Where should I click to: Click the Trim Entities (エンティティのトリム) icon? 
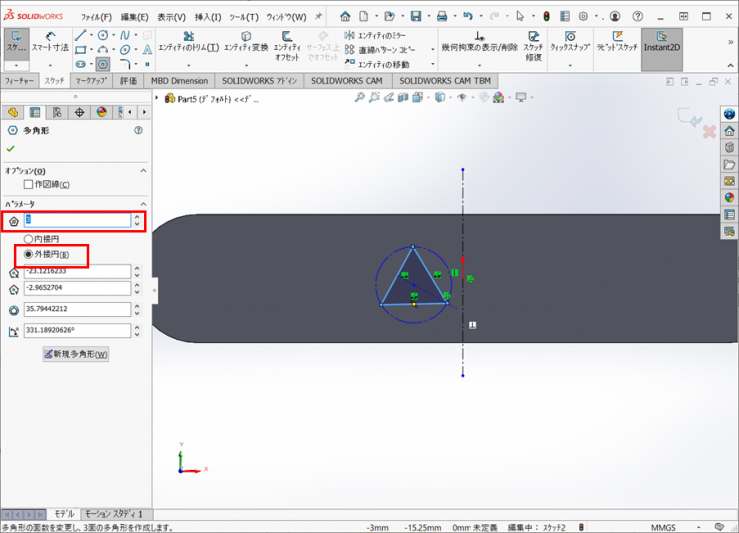[188, 37]
